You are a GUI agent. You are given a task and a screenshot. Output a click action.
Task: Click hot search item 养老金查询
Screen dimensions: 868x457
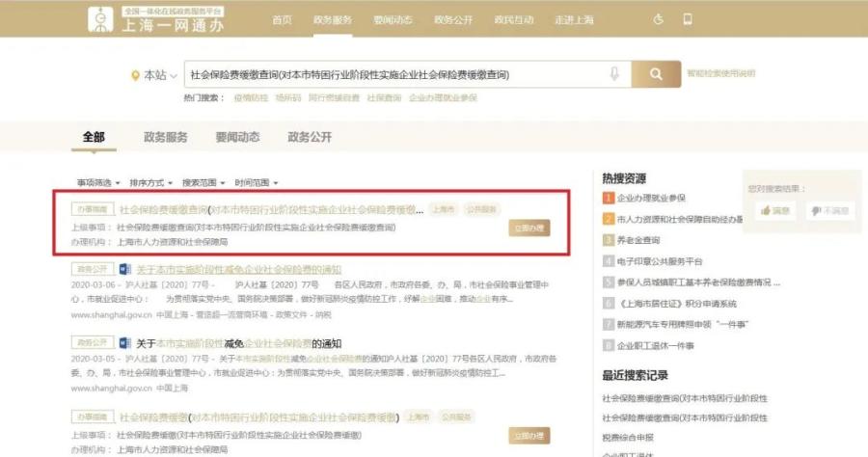click(638, 240)
